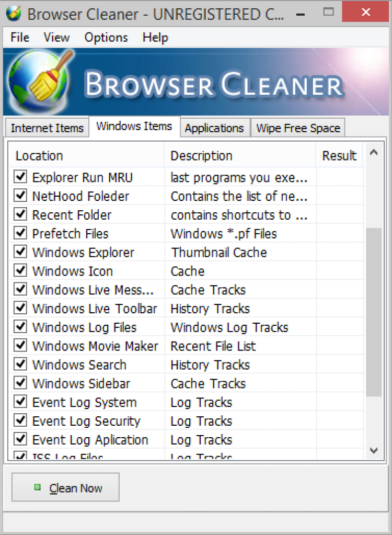Click the Result column header

click(x=339, y=156)
